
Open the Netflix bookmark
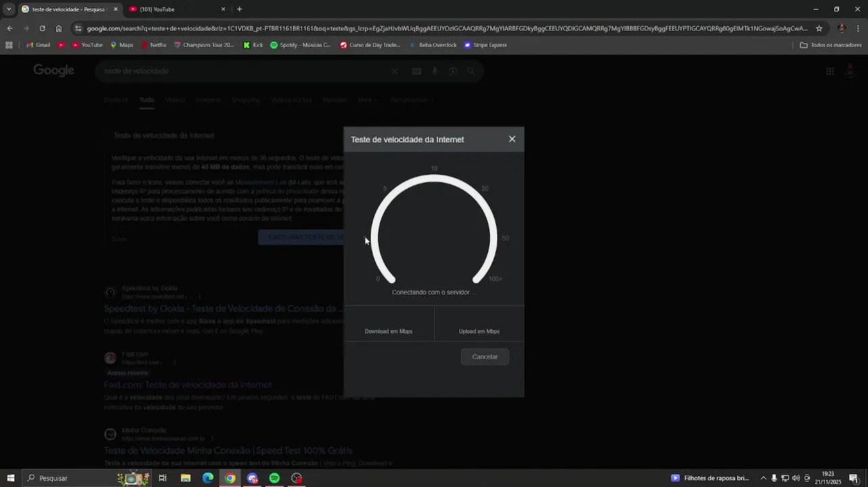click(154, 45)
